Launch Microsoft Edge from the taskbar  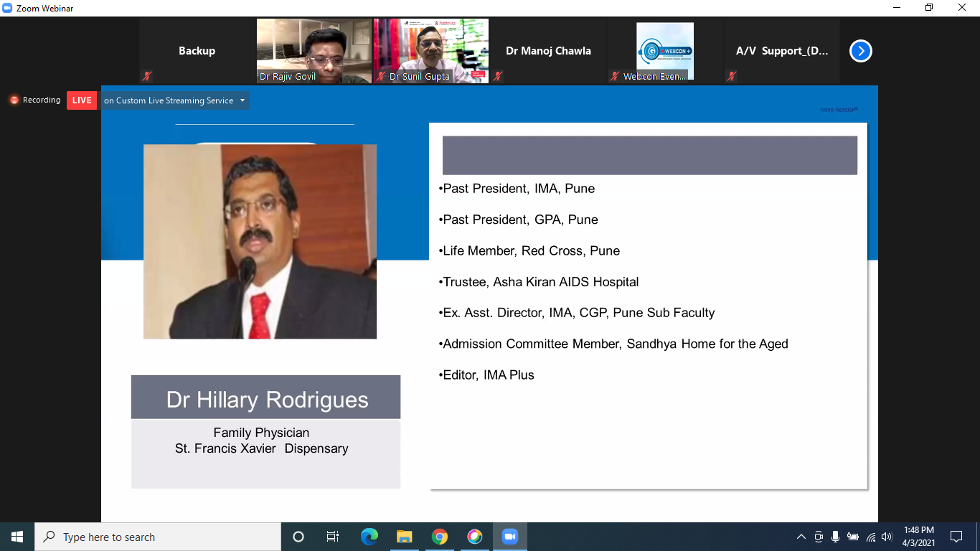click(369, 537)
